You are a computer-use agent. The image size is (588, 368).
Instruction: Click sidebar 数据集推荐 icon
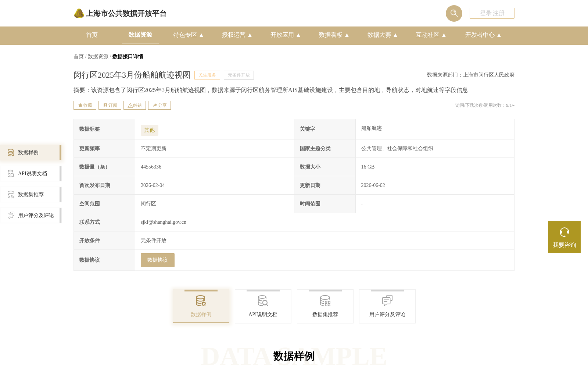point(11,195)
